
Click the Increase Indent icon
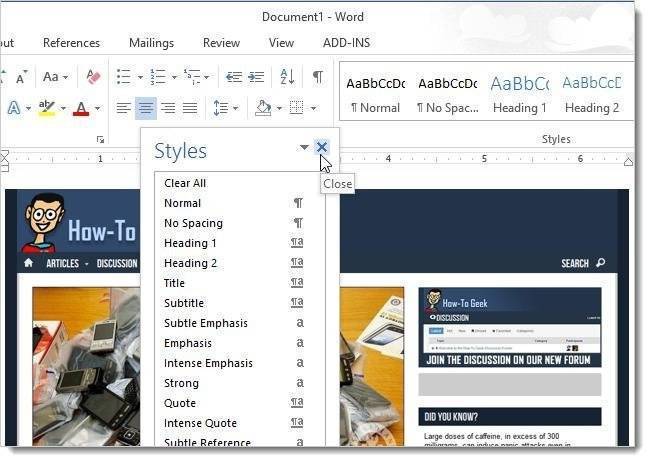click(x=256, y=77)
